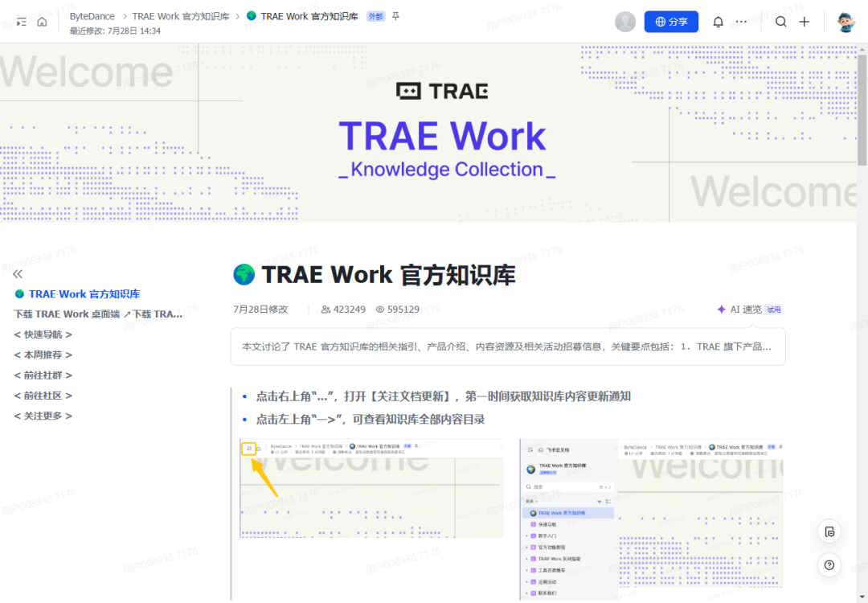This screenshot has width=868, height=603.
Task: Go to home via house icon
Action: point(42,23)
